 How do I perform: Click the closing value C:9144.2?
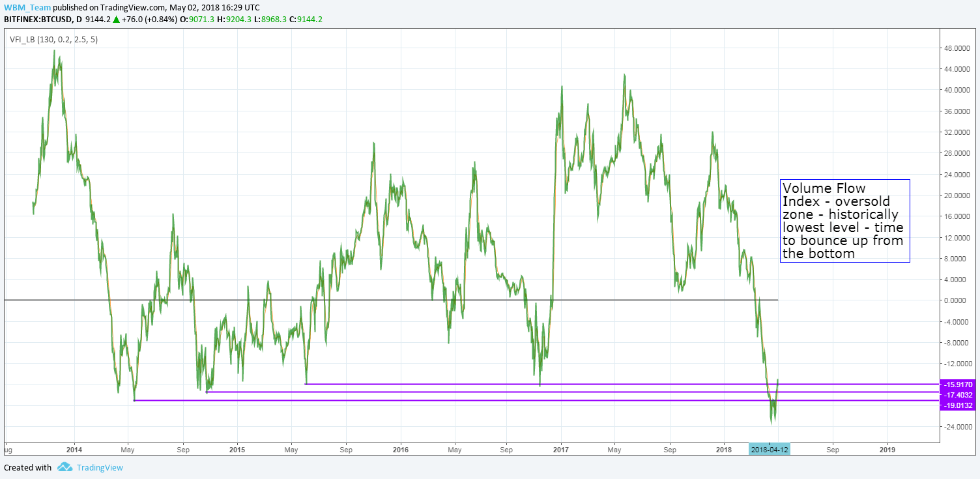pos(306,19)
